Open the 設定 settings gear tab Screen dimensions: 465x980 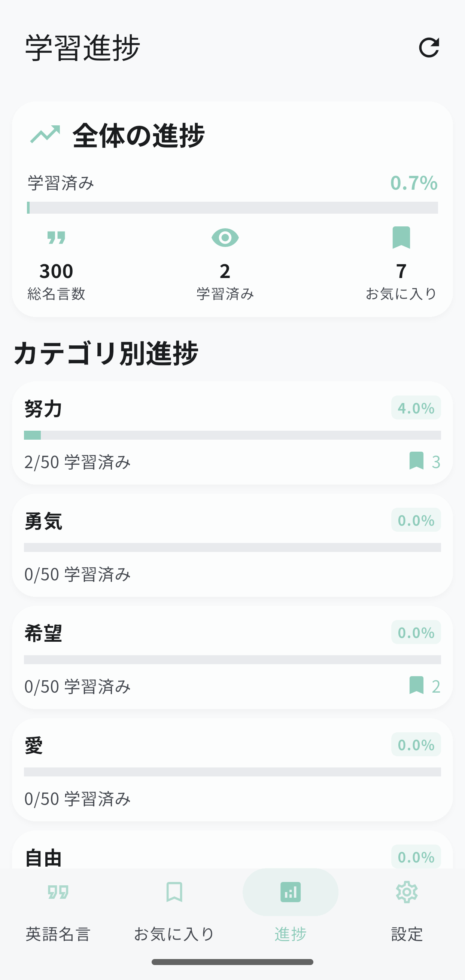pyautogui.click(x=406, y=906)
